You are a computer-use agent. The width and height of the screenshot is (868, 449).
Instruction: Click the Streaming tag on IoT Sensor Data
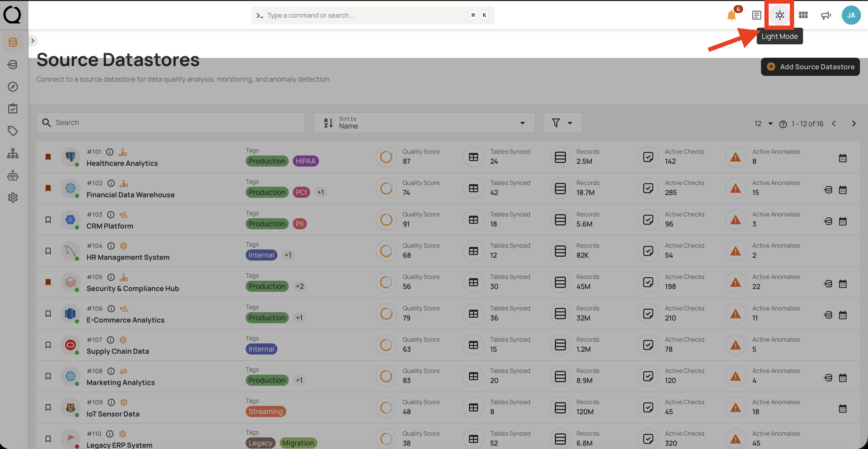click(266, 411)
